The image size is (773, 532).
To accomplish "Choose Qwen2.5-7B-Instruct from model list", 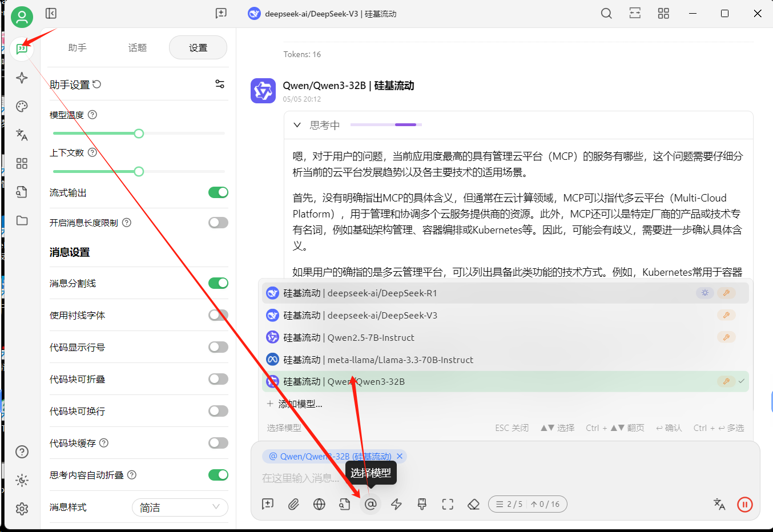I will tap(505, 337).
